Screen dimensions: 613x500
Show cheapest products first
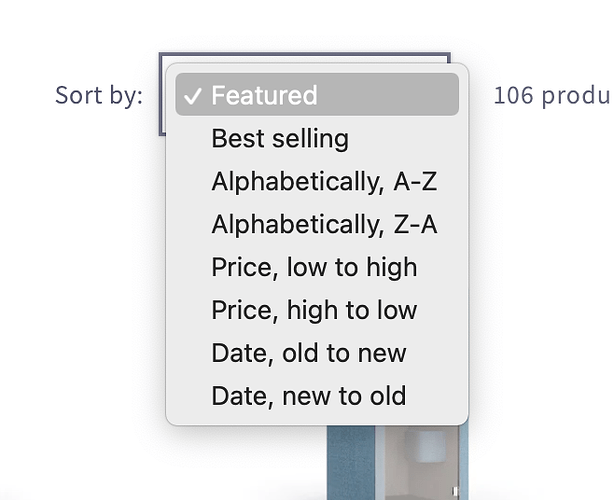pos(314,267)
